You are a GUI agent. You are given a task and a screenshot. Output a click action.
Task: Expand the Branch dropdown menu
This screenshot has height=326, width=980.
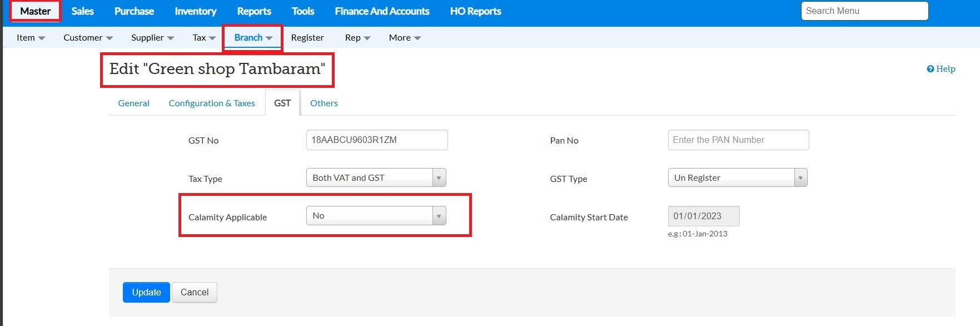(253, 38)
